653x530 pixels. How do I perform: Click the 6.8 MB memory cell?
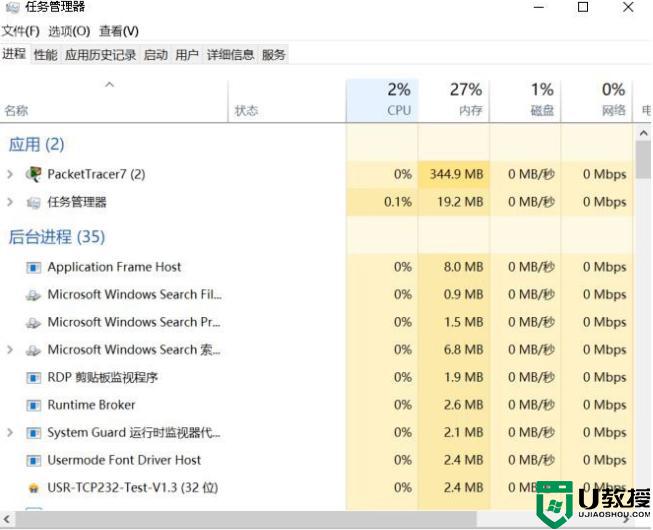pos(454,350)
